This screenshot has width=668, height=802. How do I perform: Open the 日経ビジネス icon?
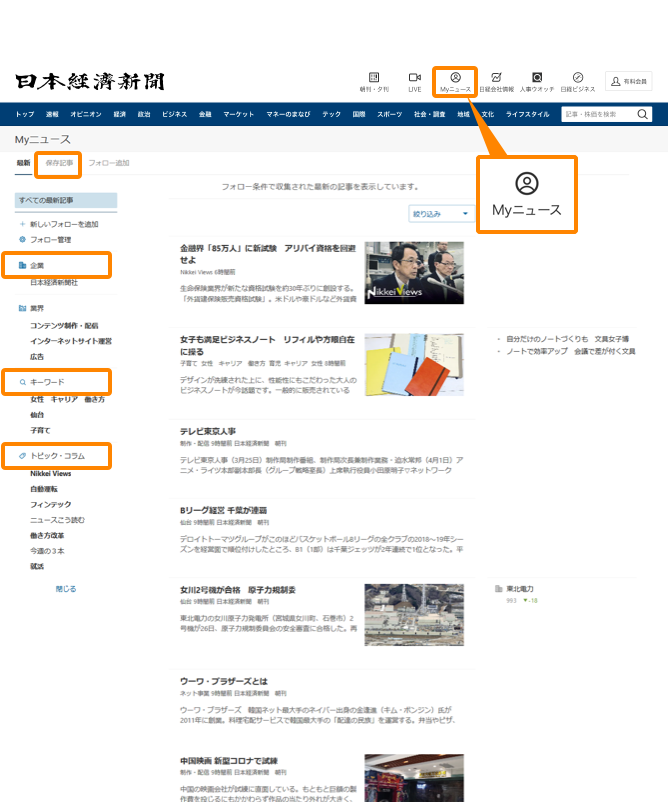577,78
